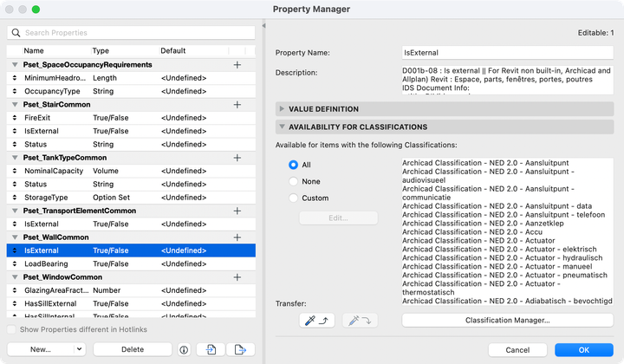Collapse Availability for Classifications section

tap(282, 127)
